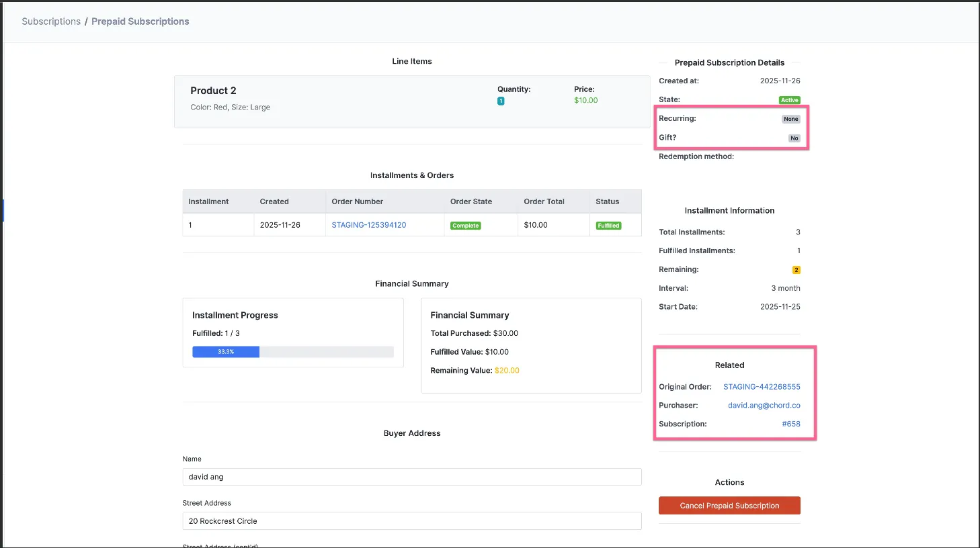Click the Recurring None badge
This screenshot has height=548, width=980.
tap(791, 119)
